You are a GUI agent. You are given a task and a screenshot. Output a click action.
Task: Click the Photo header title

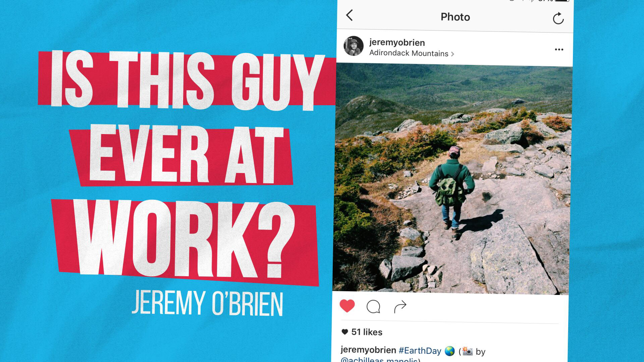pyautogui.click(x=455, y=17)
